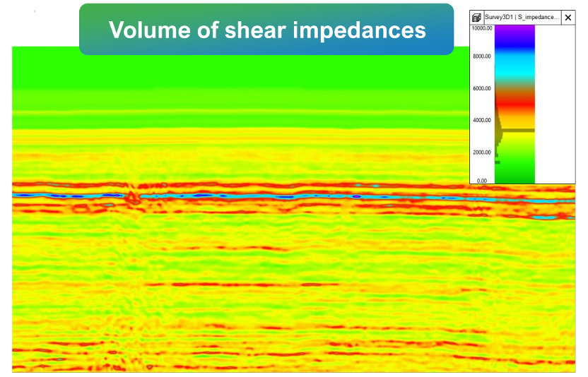This screenshot has height=377, width=588.
Task: Click the Survey3D1 seismic volume icon
Action: click(476, 18)
